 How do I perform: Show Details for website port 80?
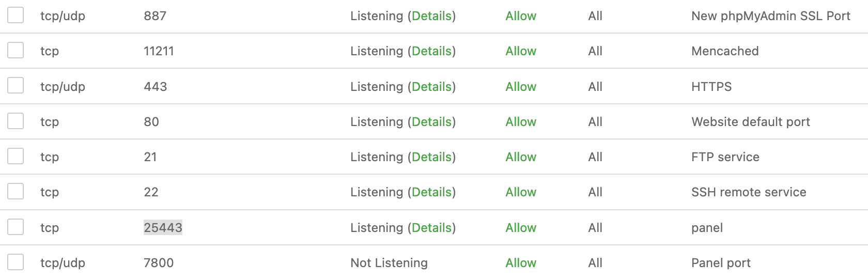(x=431, y=122)
